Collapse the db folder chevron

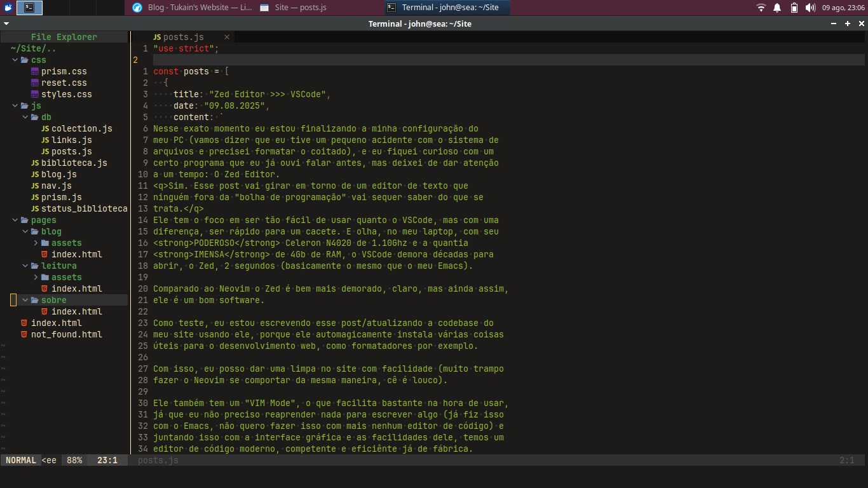coord(25,117)
